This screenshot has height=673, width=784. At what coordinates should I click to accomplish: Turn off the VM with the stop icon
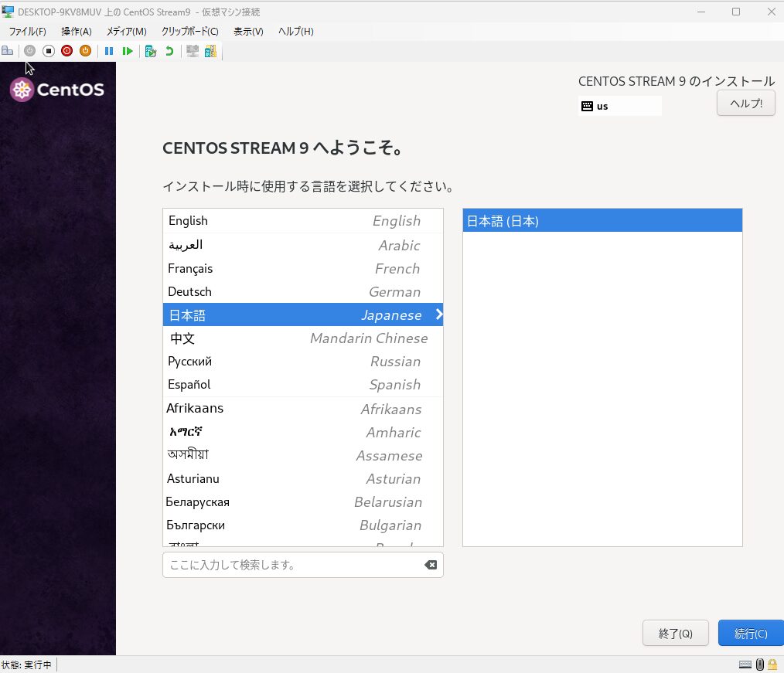[x=48, y=51]
